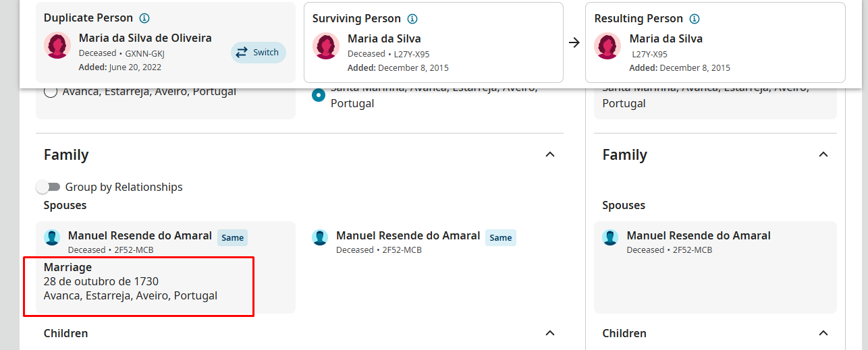Click the Surviving Person's female avatar
868x350 pixels.
[326, 46]
